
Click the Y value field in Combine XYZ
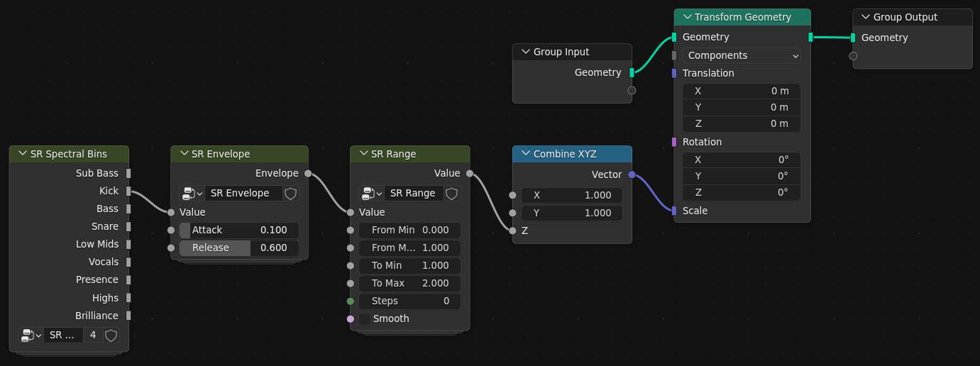click(571, 213)
